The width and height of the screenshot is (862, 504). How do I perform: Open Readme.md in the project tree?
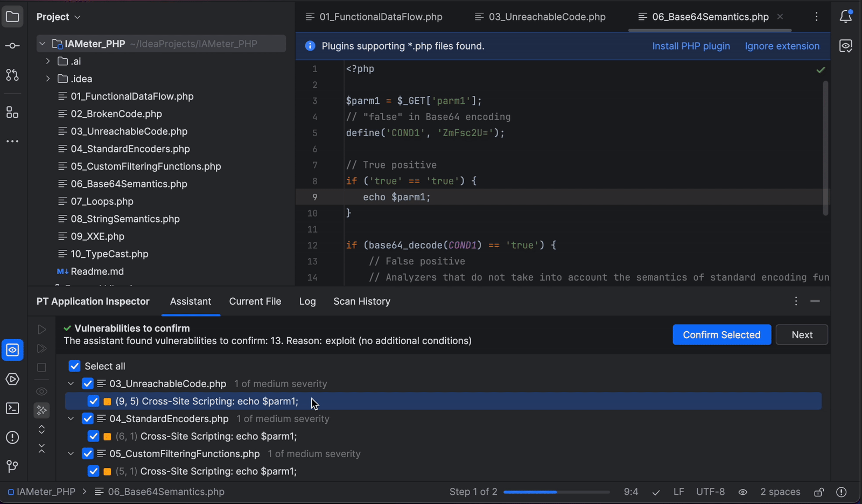point(97,271)
